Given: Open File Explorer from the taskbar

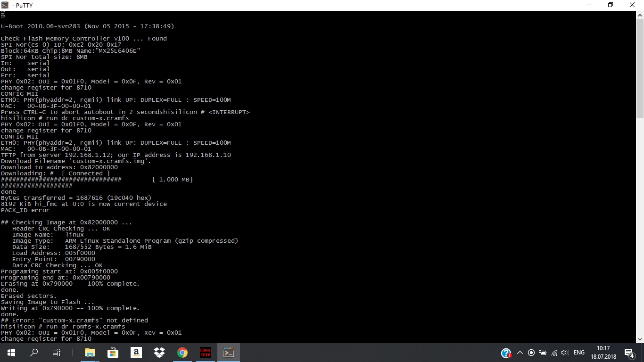Looking at the screenshot, I should (90, 353).
